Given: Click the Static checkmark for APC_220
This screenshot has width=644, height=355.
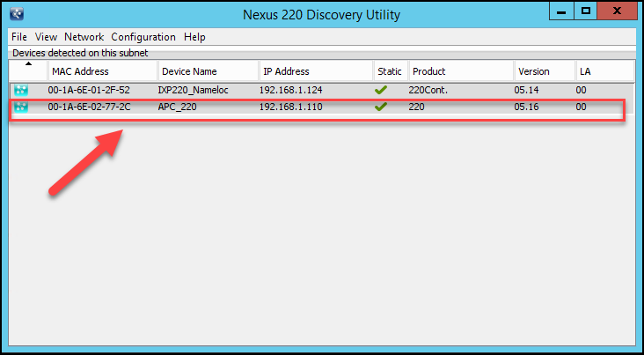Looking at the screenshot, I should [381, 107].
